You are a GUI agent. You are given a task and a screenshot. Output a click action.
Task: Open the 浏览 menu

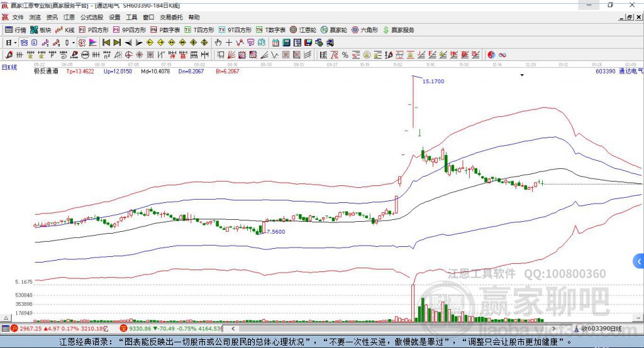[x=35, y=17]
